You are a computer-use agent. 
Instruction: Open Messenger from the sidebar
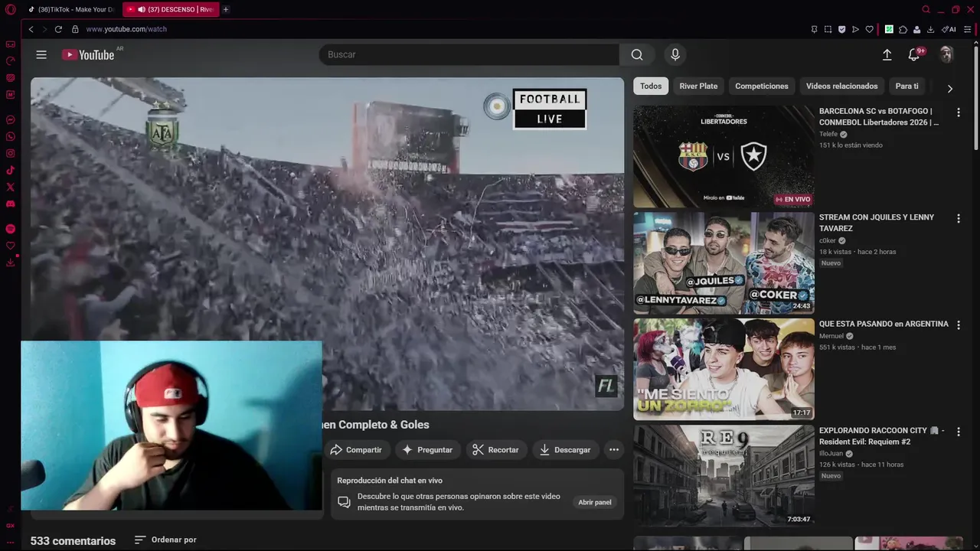[x=10, y=120]
